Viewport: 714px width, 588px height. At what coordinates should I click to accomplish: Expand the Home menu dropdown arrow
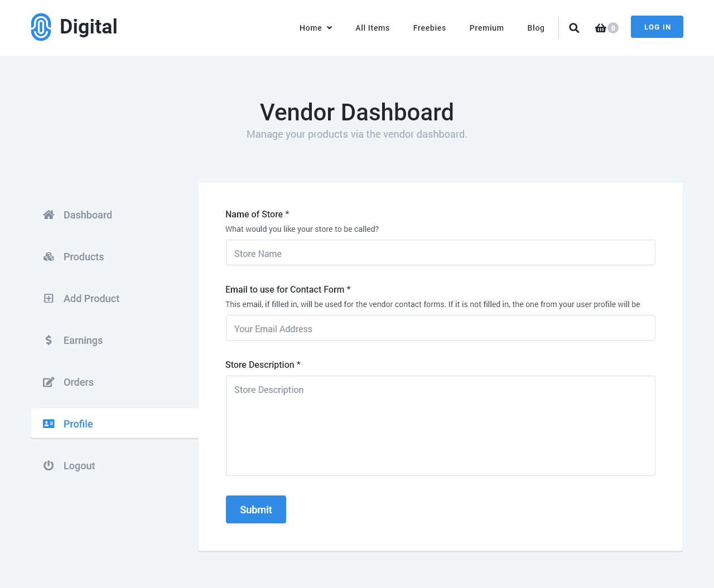pos(329,28)
